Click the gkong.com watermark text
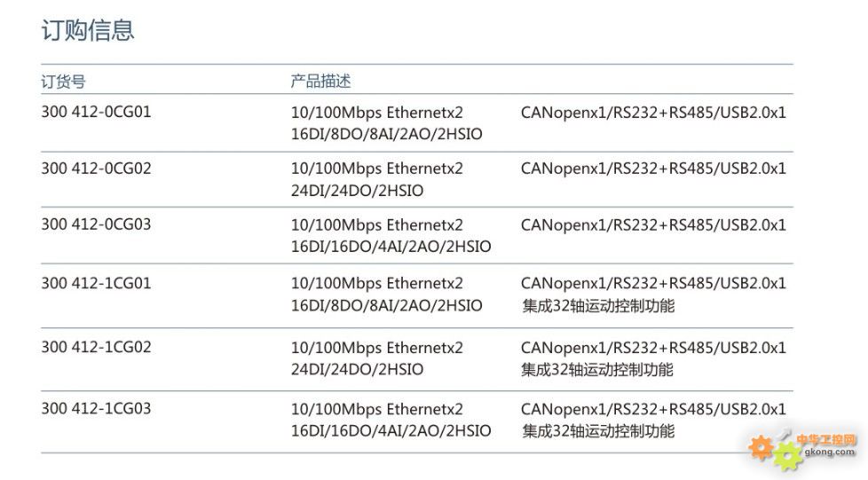This screenshot has height=480, width=868. tap(829, 452)
